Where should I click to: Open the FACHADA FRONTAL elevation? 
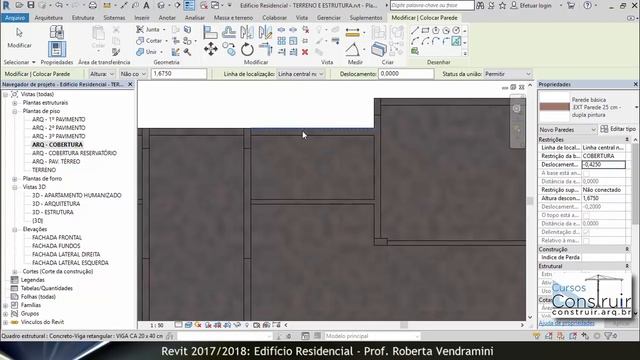(57, 238)
